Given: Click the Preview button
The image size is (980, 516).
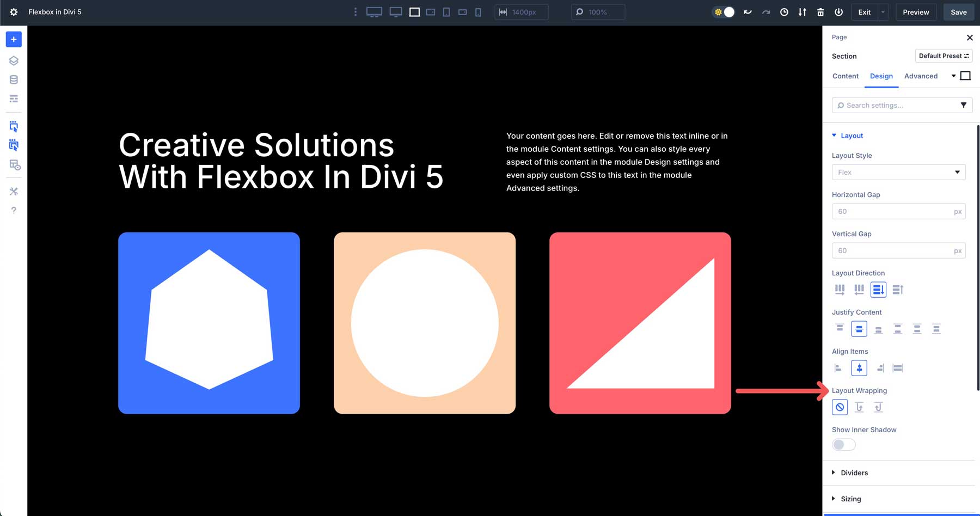Looking at the screenshot, I should 916,11.
